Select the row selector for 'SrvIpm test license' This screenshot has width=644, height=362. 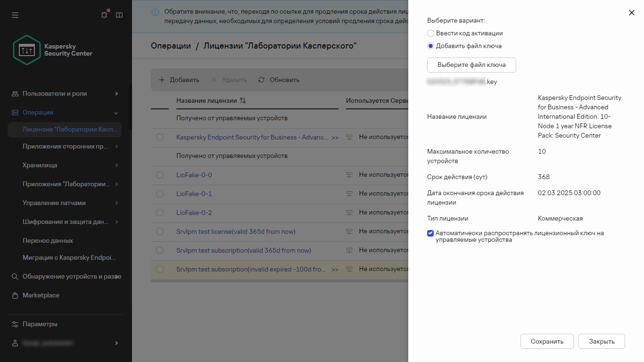pyautogui.click(x=160, y=231)
